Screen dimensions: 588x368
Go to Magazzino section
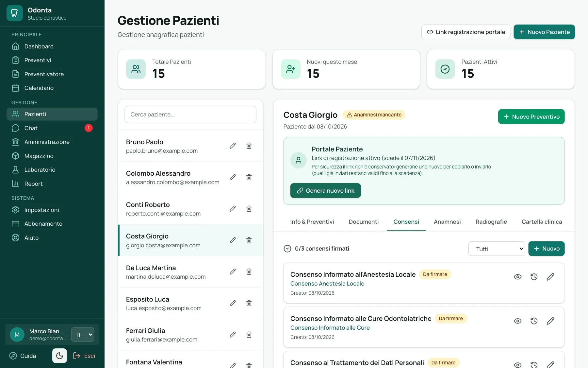point(52,156)
